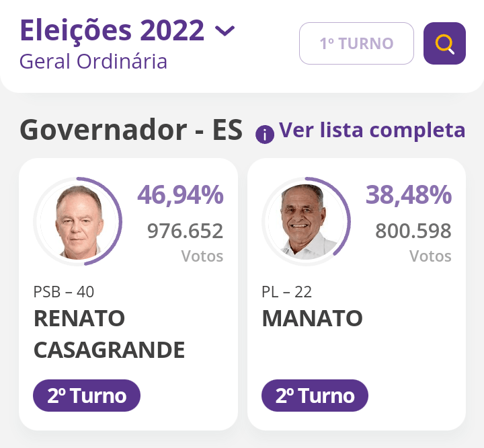Click the Geral Ordinária subtitle
The image size is (484, 448).
tap(93, 61)
